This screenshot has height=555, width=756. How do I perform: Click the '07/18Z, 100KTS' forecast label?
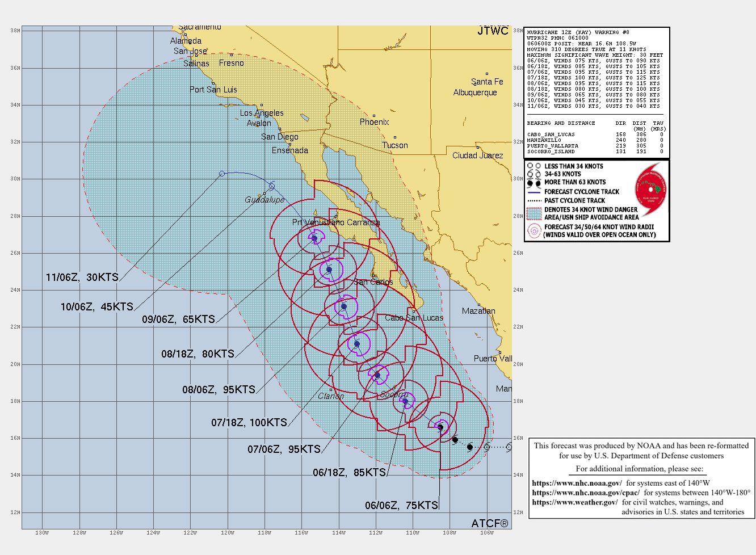coord(249,423)
